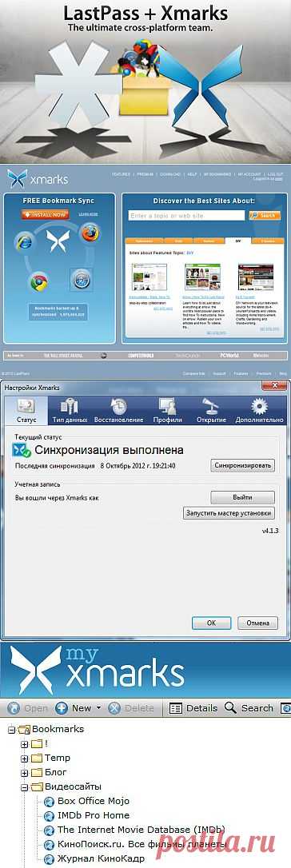
Task: Switch to the Дополнительно tab
Action: click(259, 410)
